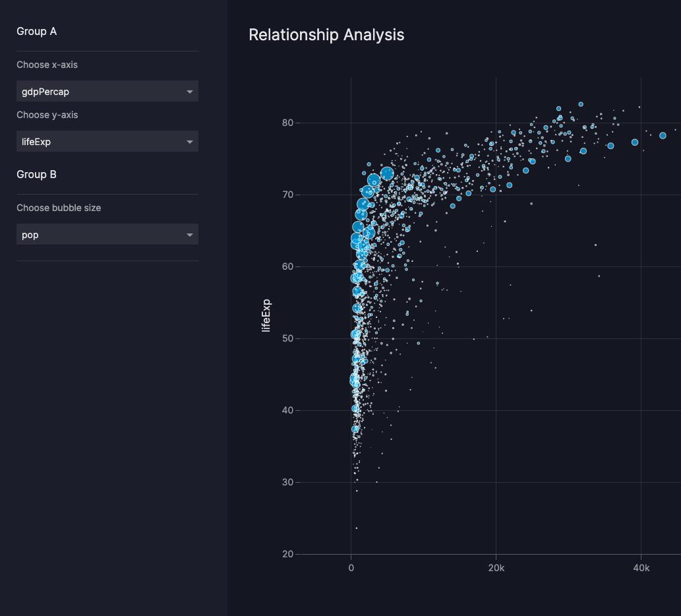Click the largest blue bubble near lifeExp 73

[388, 172]
